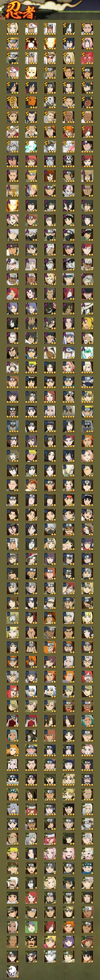
Task: Select the black face with crescent smile
Action: coord(50,309)
